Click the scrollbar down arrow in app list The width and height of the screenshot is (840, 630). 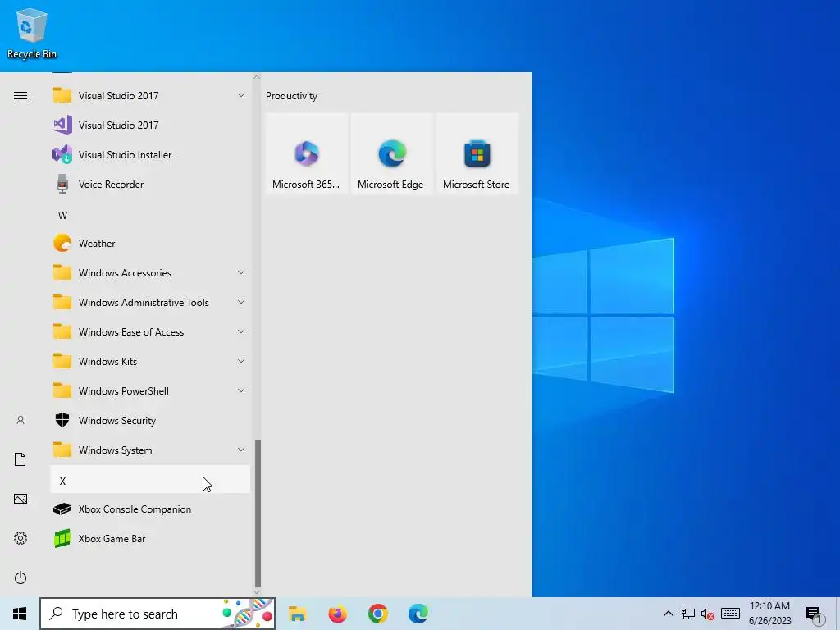pos(257,592)
